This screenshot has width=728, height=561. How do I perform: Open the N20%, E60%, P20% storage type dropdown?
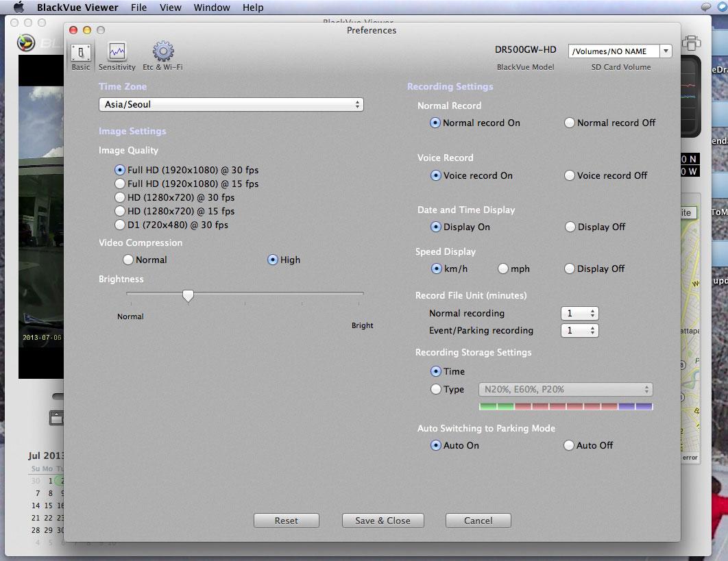(x=566, y=389)
